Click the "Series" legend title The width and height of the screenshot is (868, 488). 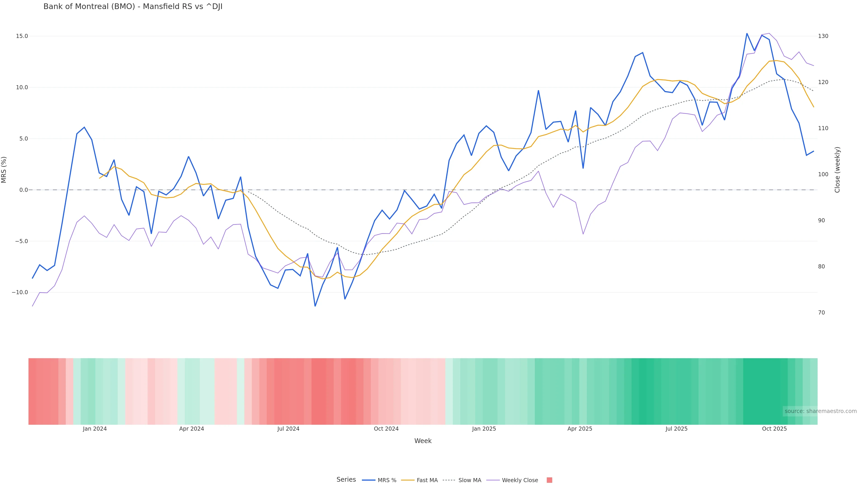point(346,480)
